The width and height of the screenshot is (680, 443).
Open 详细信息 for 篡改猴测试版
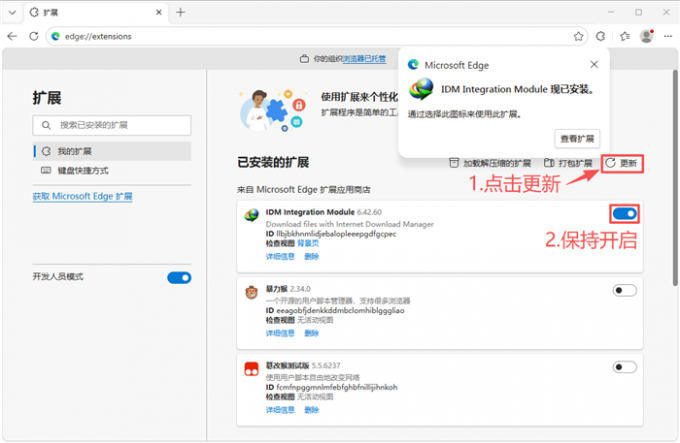pos(280,410)
